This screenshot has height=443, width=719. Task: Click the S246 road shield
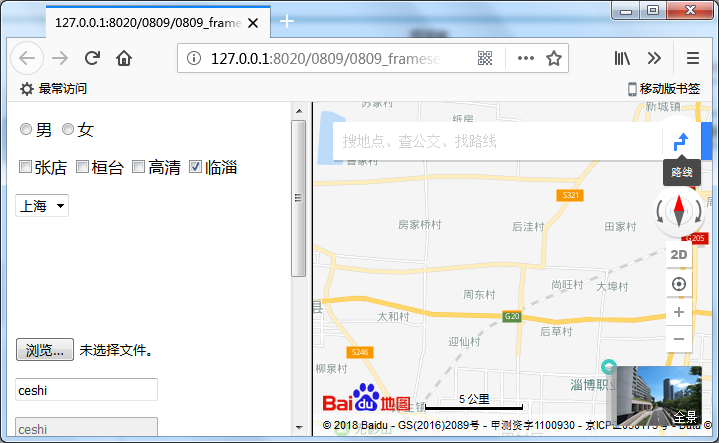[360, 352]
